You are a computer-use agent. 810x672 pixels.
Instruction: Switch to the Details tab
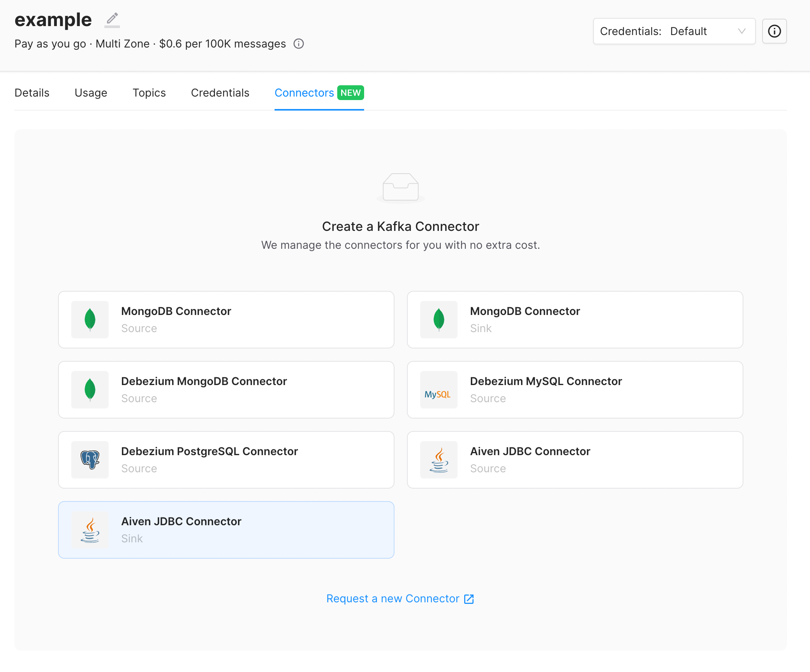(32, 93)
